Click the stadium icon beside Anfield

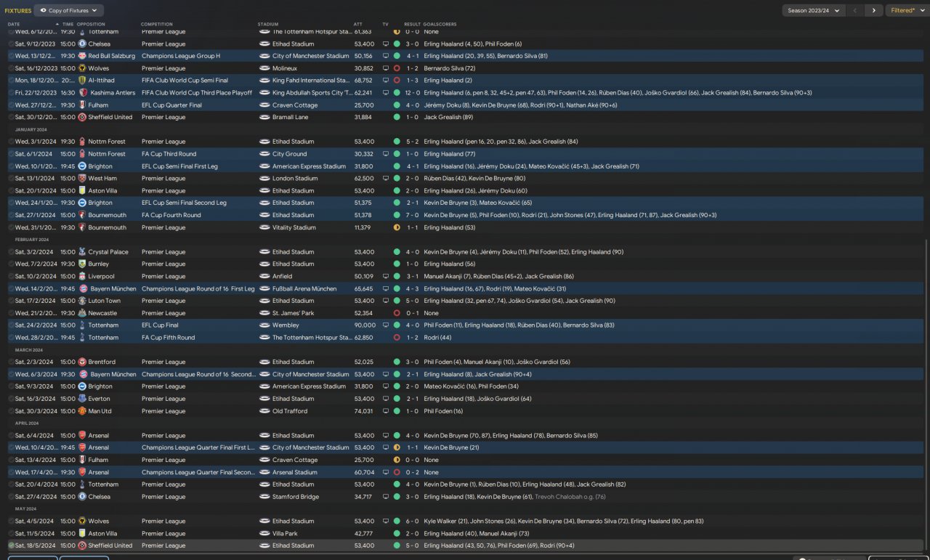pos(265,277)
